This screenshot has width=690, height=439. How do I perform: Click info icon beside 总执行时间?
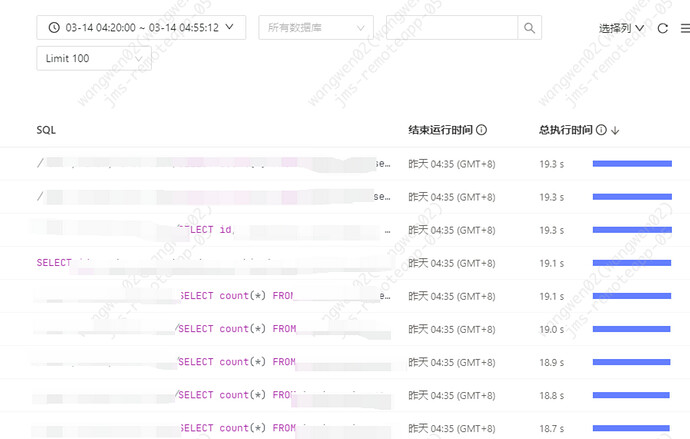click(x=601, y=130)
